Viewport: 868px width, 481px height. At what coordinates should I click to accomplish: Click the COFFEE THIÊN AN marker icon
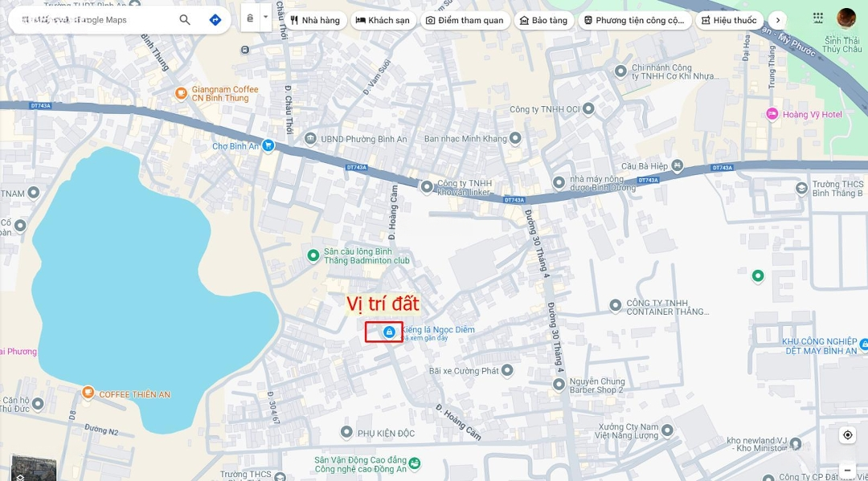pos(88,393)
